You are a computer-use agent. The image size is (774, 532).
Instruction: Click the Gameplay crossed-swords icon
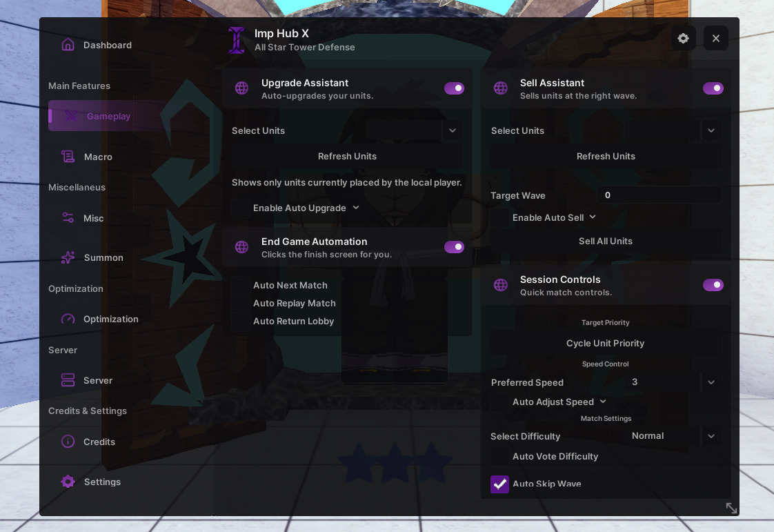tap(71, 116)
